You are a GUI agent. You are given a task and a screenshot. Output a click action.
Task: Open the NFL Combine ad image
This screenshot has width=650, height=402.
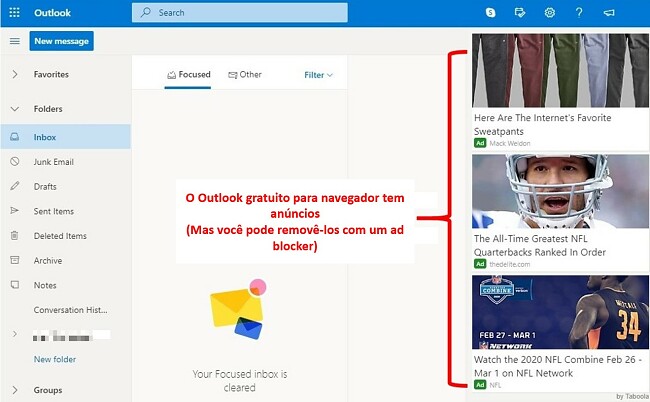(560, 312)
